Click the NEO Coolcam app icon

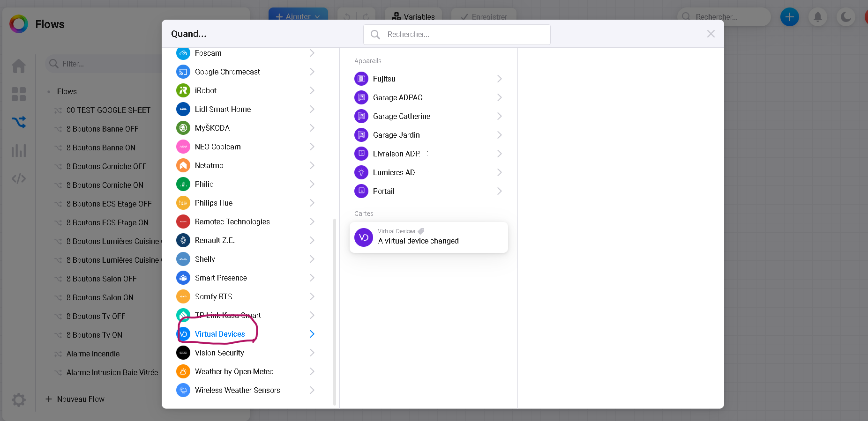click(183, 147)
